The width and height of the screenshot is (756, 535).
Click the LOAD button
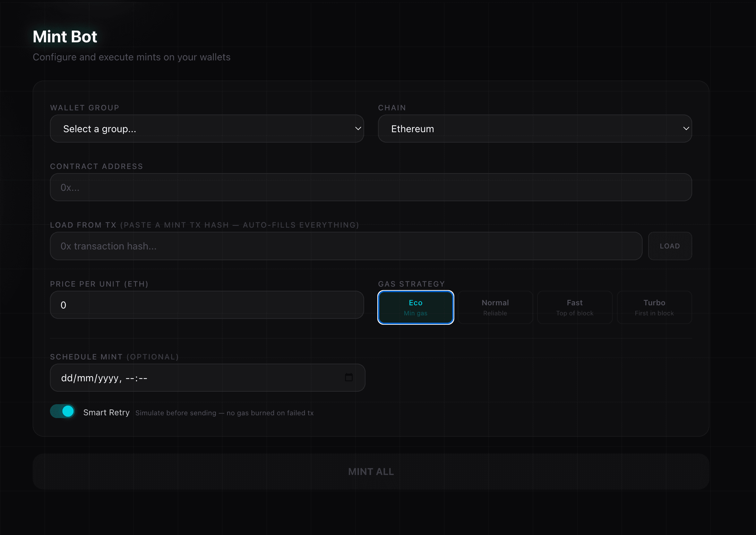(x=670, y=246)
